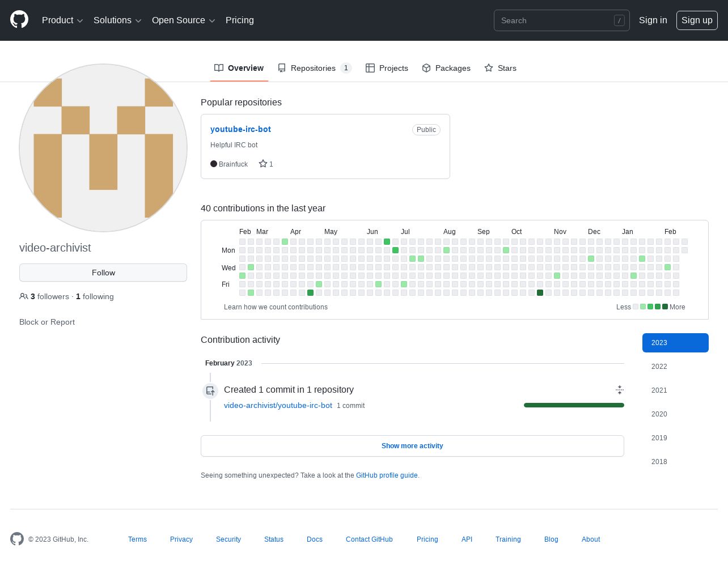The height and width of the screenshot is (574, 728).
Task: Switch to the Repositories tab
Action: coord(315,68)
